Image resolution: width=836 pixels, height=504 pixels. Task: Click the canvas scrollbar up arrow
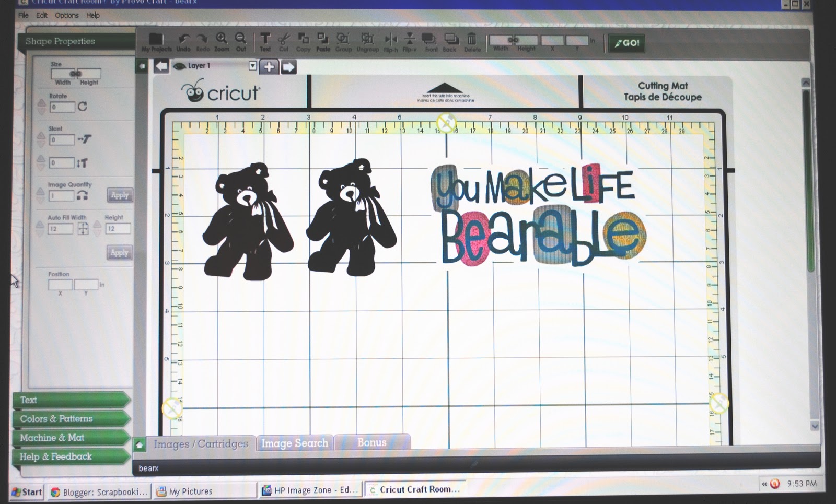click(x=806, y=83)
